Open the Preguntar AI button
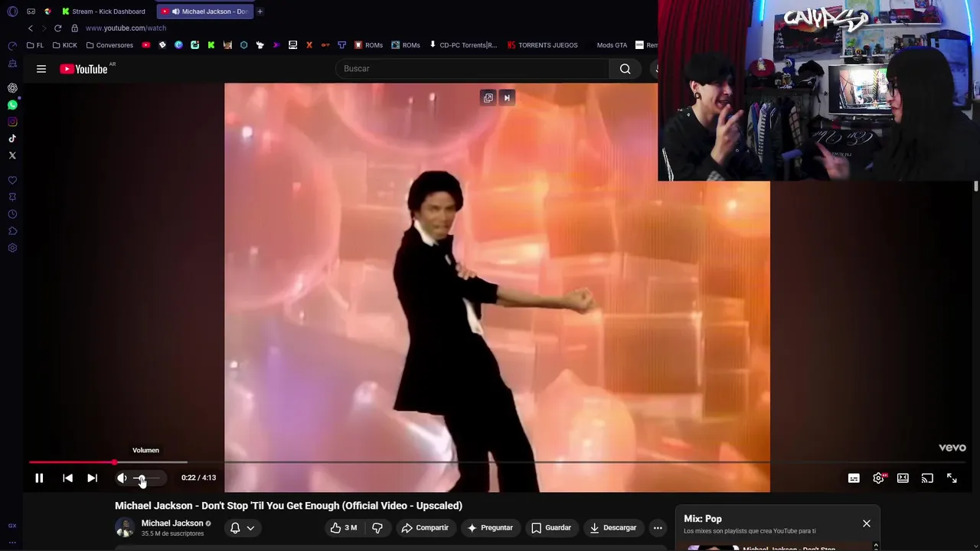 (x=490, y=528)
